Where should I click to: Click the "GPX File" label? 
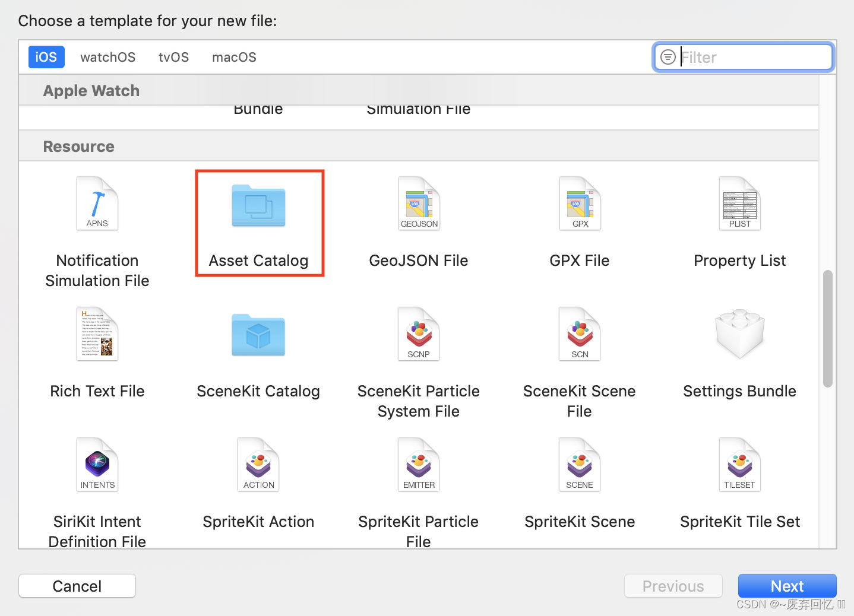pos(580,261)
